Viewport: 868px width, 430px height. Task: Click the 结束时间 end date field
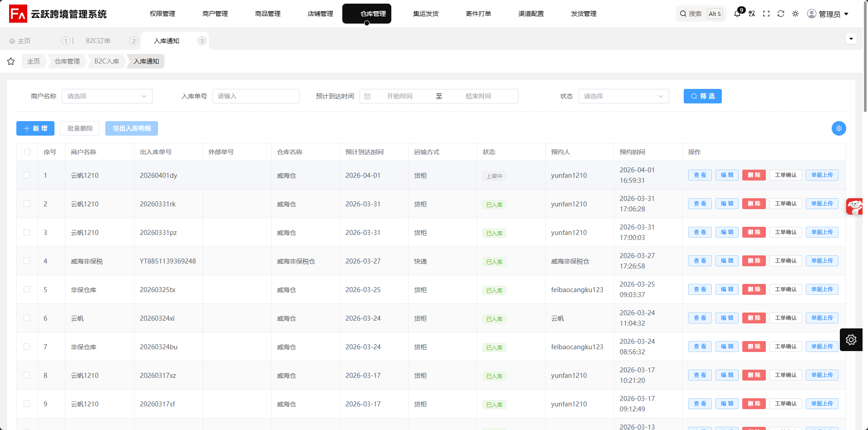[478, 96]
